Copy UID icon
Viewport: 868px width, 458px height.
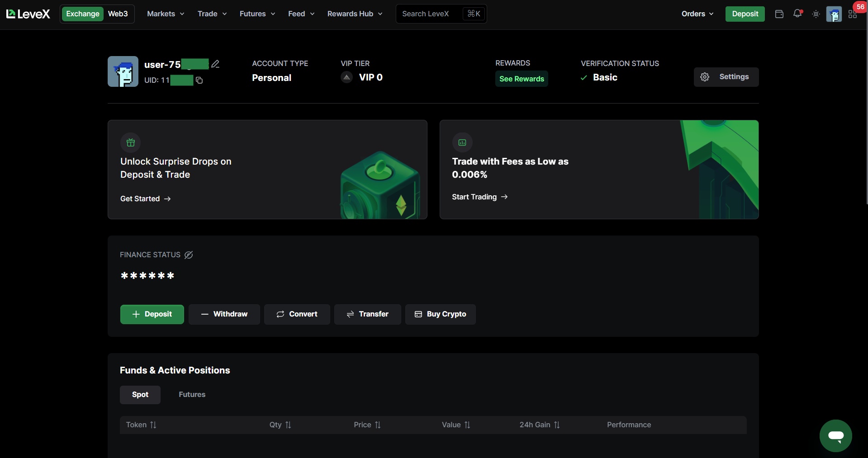(x=199, y=80)
